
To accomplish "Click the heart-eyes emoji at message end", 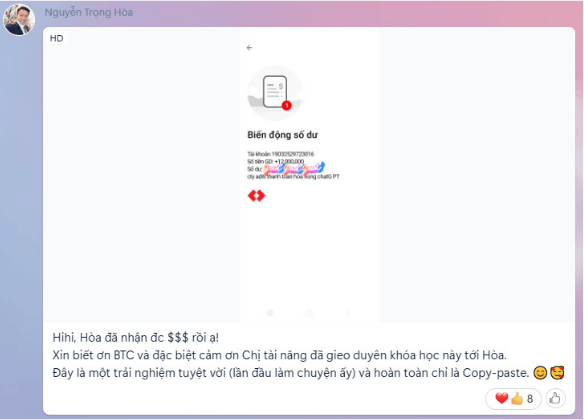I will 557,373.
